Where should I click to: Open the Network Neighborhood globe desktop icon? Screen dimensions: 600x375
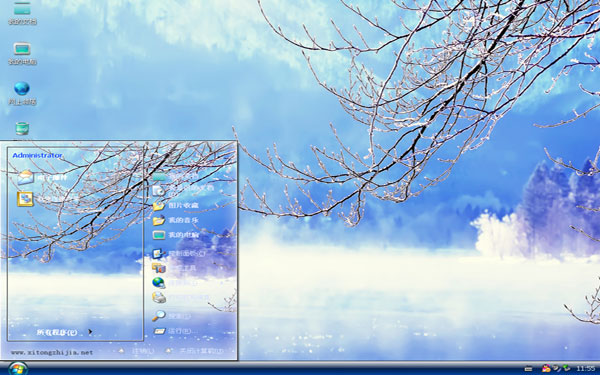click(x=22, y=93)
